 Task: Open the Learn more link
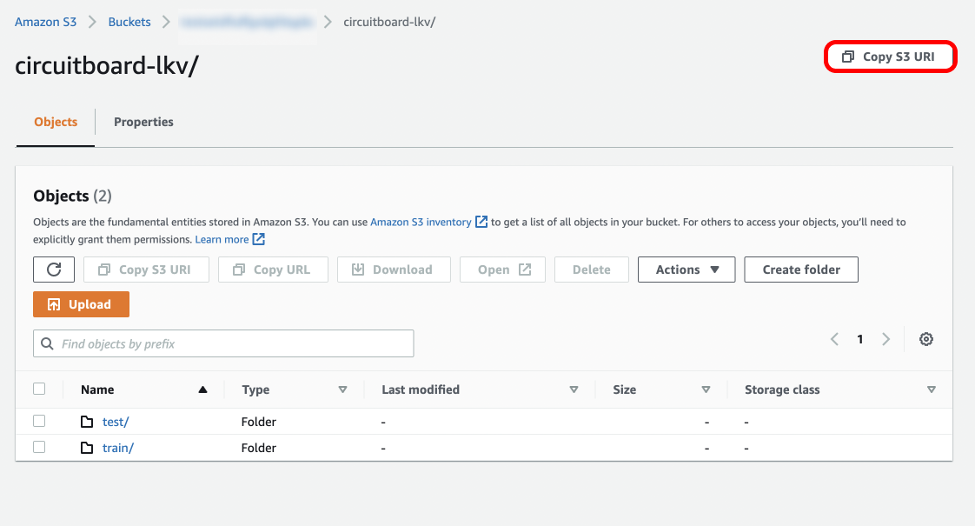click(x=222, y=239)
